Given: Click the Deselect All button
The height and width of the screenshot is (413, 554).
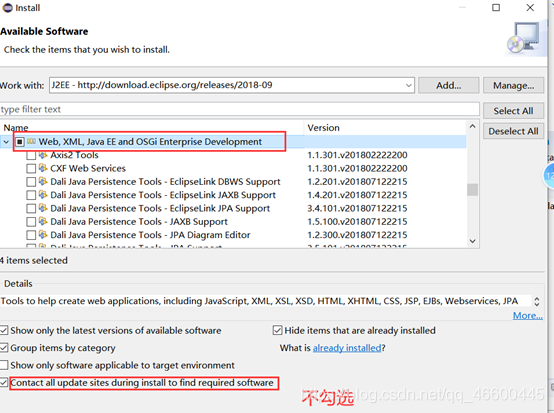Looking at the screenshot, I should click(513, 131).
